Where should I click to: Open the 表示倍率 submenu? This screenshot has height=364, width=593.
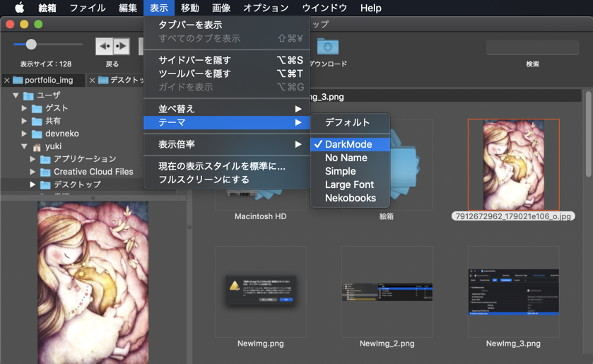click(227, 144)
